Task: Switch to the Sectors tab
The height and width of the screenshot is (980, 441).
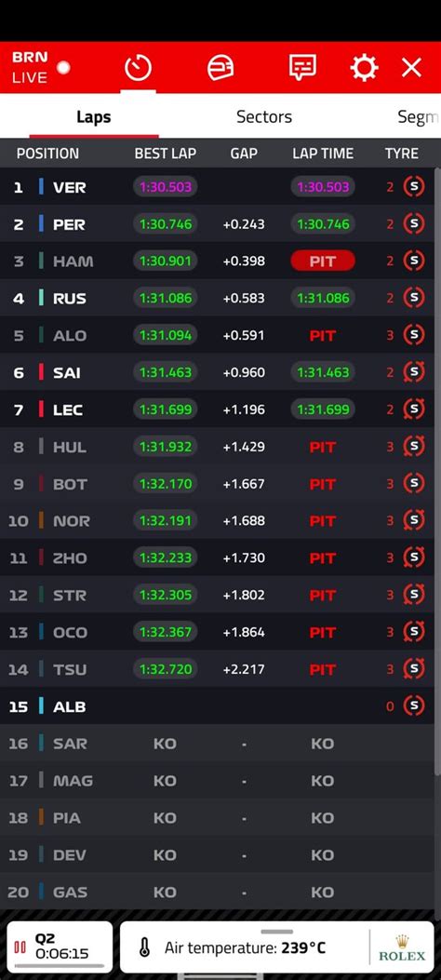Action: [263, 117]
